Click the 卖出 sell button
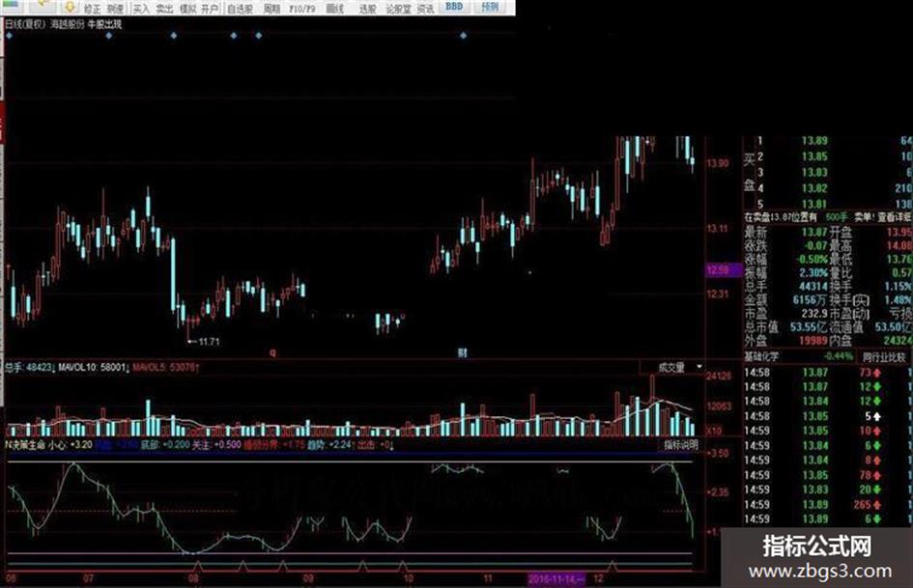This screenshot has height=588, width=913. coord(164,9)
